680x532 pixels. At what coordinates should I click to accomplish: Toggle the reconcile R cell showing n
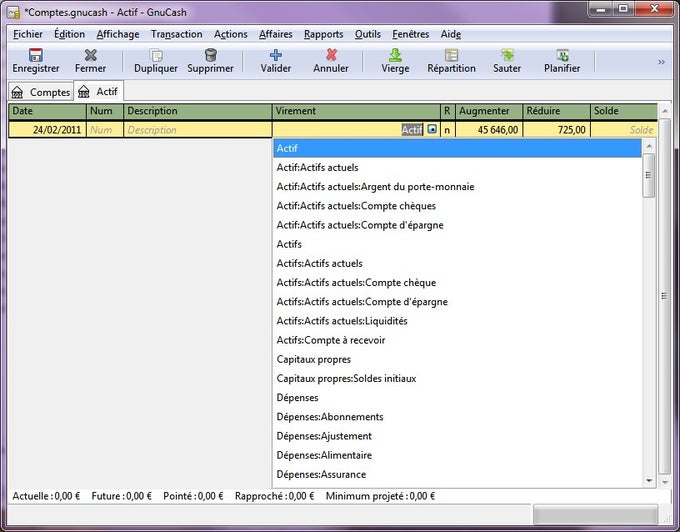447,130
